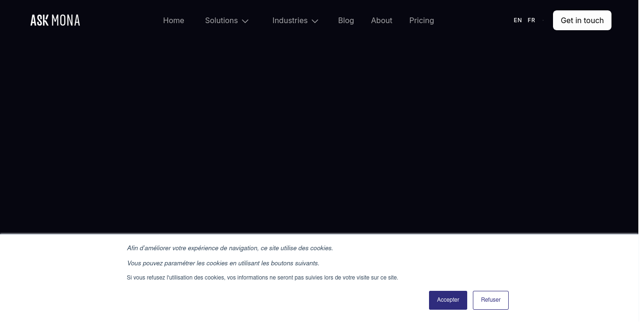Open the Industries navigation menu
The image size is (644, 322).
(x=290, y=20)
